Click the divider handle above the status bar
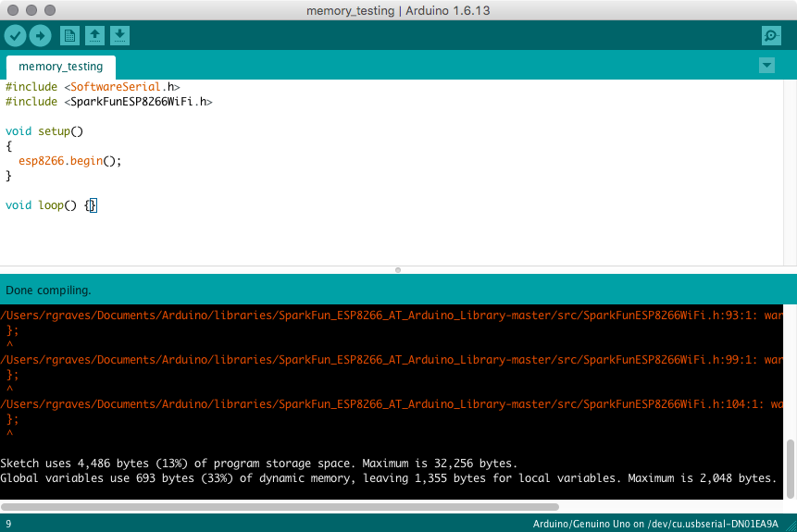 (x=398, y=270)
